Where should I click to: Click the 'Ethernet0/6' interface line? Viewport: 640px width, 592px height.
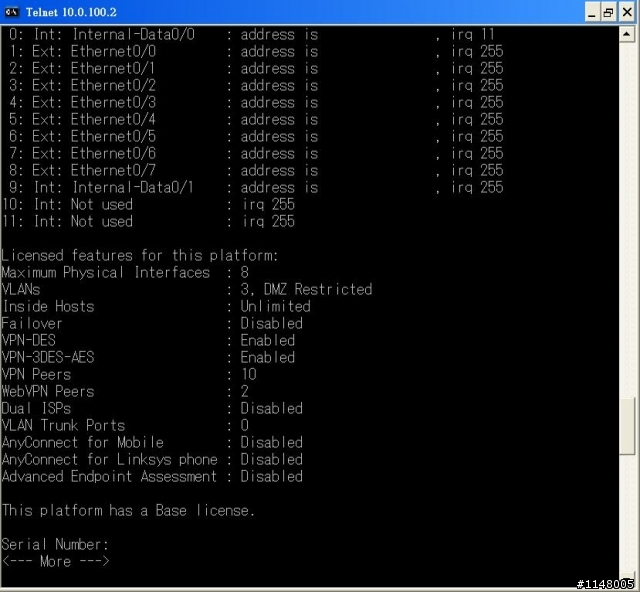coord(256,153)
